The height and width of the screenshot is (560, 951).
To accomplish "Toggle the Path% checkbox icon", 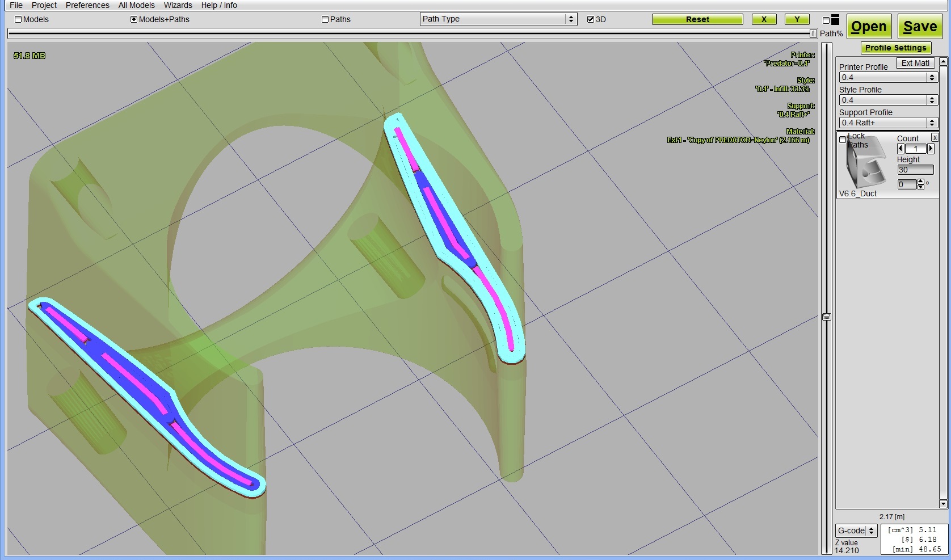I will tap(826, 20).
